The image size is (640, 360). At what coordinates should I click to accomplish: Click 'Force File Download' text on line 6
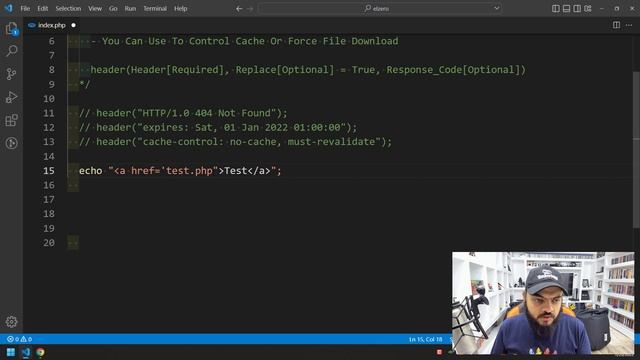(343, 41)
